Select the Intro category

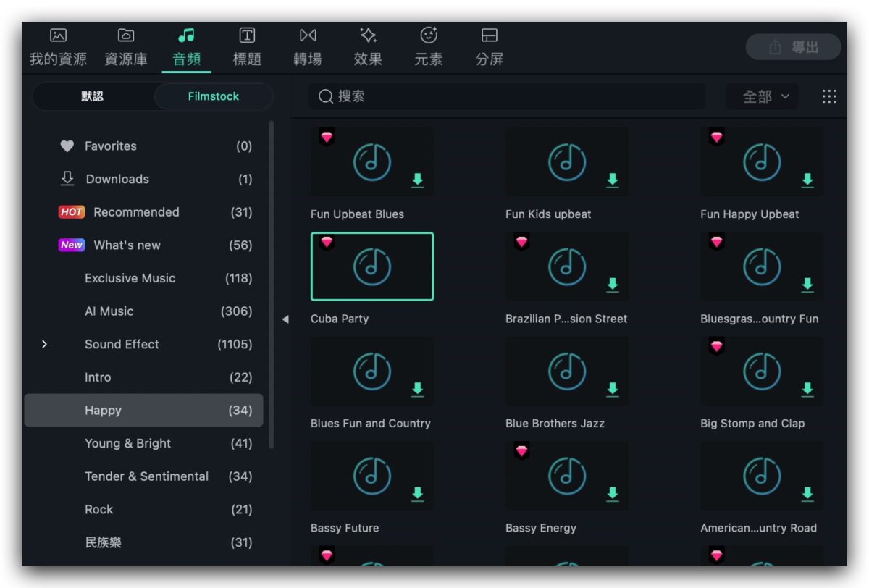click(144, 377)
